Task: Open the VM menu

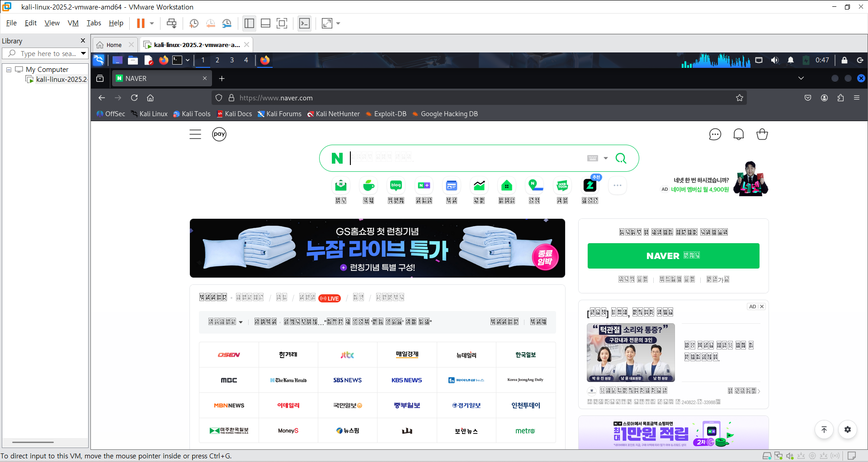Action: coord(73,23)
